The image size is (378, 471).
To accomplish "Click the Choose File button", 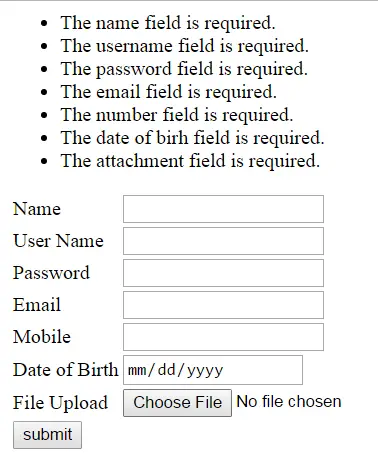I will (177, 403).
